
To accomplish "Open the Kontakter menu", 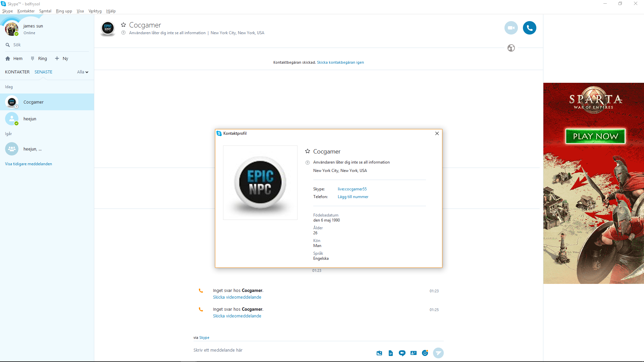I will coord(26,11).
